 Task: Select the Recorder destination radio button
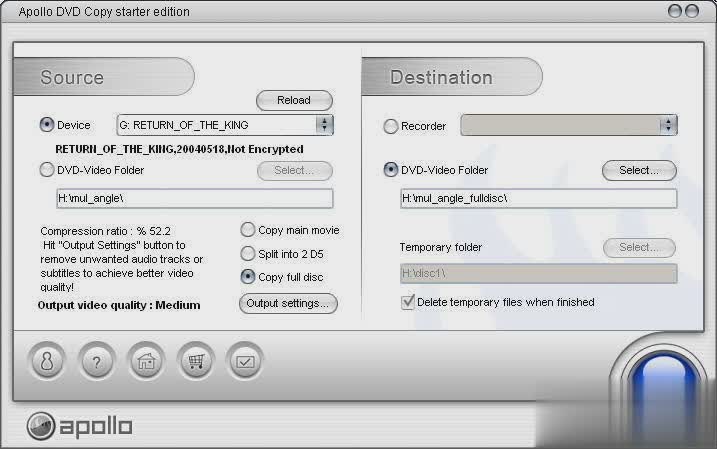tap(391, 126)
